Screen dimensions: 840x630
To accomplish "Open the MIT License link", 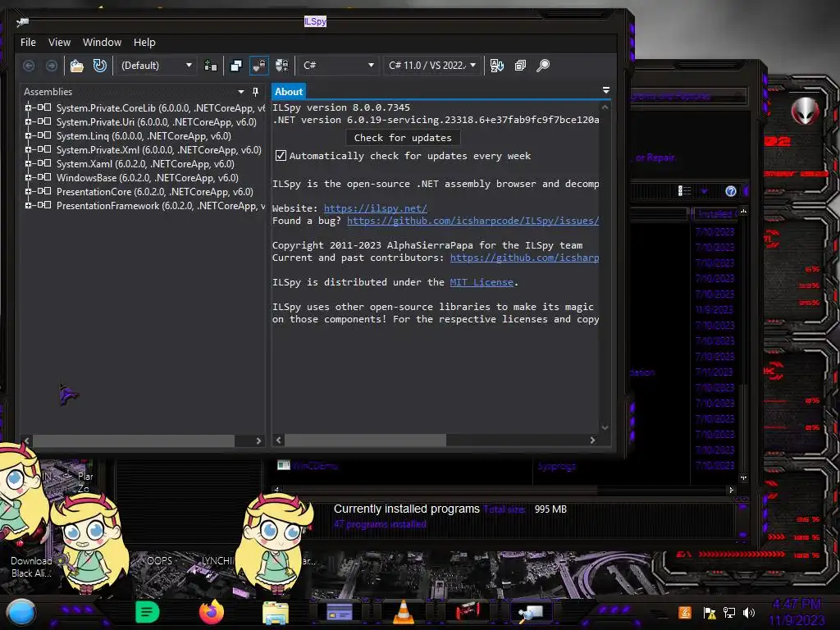I will [482, 282].
